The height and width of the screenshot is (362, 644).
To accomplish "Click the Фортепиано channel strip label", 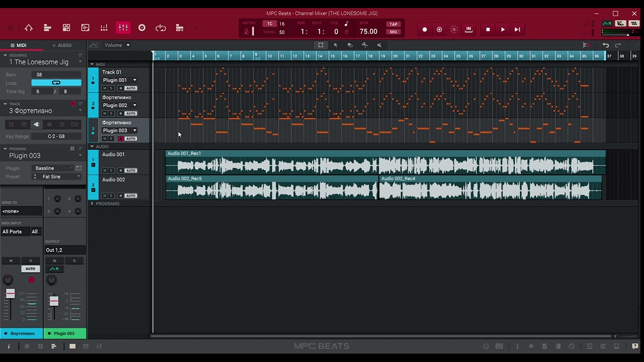I will click(x=22, y=333).
